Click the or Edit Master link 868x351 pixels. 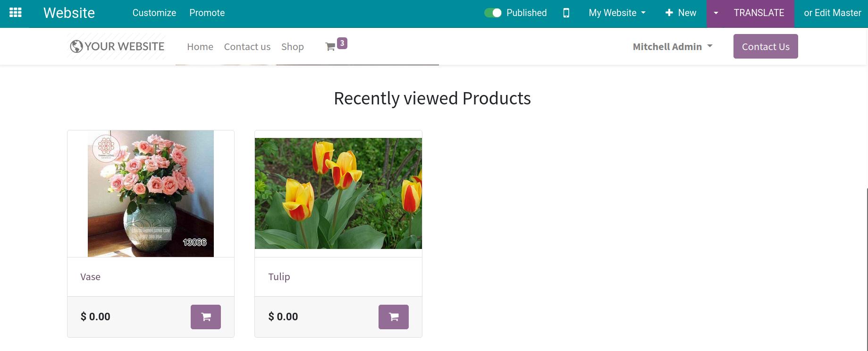click(832, 13)
